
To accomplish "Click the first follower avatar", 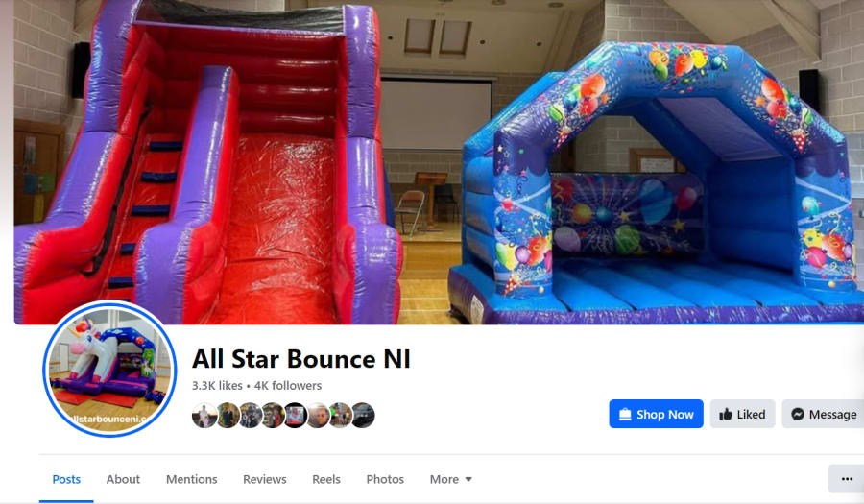I will point(204,416).
